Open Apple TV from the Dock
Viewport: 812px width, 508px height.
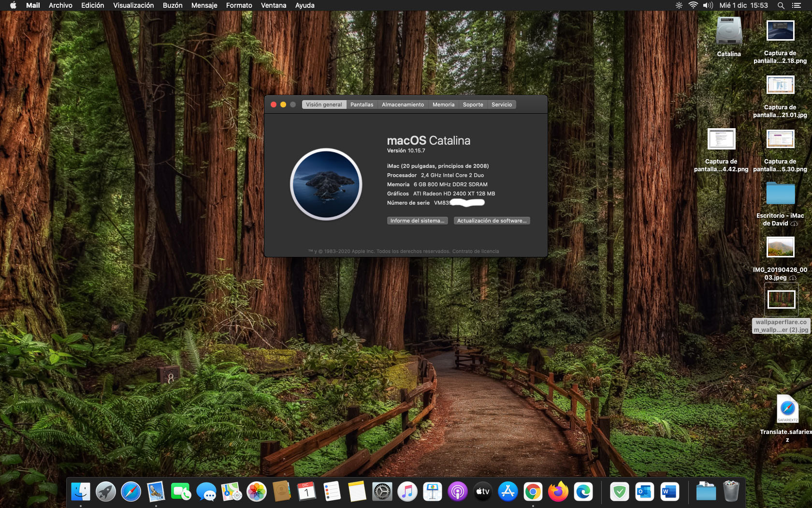[x=483, y=492]
